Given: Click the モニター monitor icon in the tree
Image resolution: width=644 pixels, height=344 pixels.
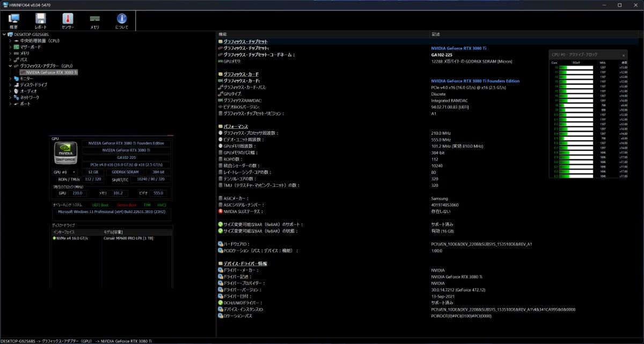Looking at the screenshot, I should [x=17, y=78].
